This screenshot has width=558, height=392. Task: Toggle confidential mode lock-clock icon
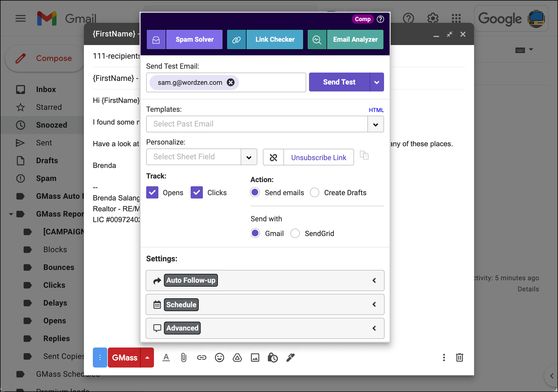(x=273, y=358)
